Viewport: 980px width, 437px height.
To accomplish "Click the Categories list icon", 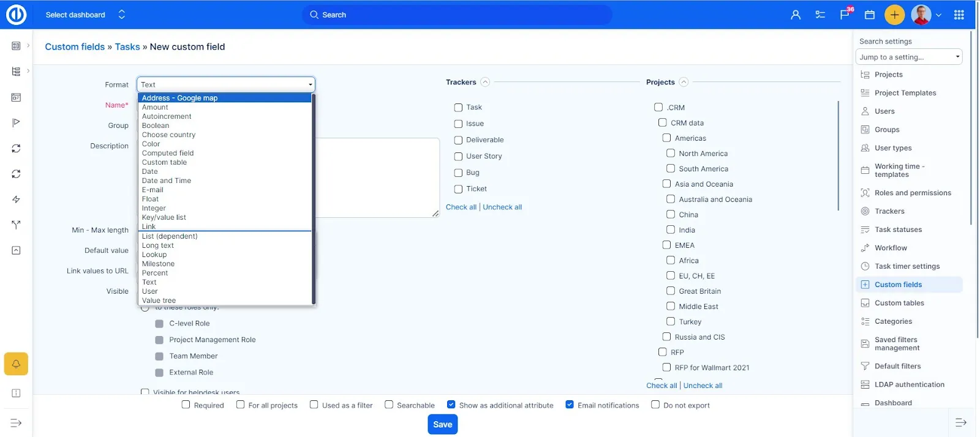I will pyautogui.click(x=865, y=321).
